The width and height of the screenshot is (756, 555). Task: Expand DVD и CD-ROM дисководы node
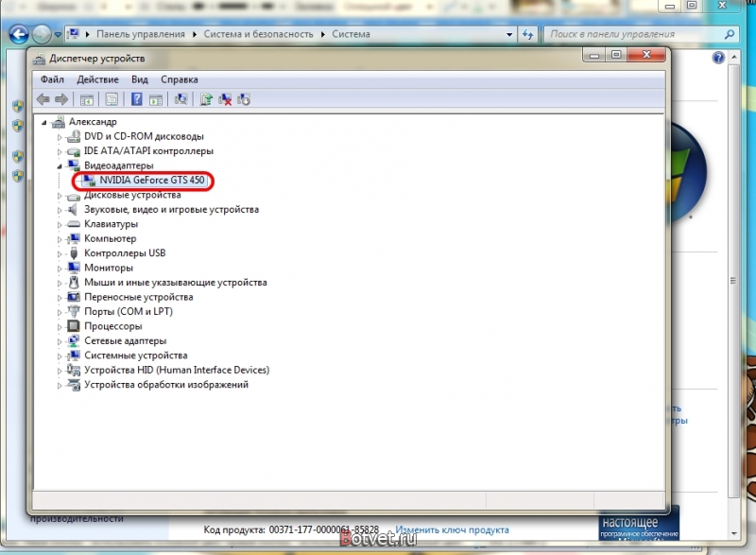pos(60,137)
